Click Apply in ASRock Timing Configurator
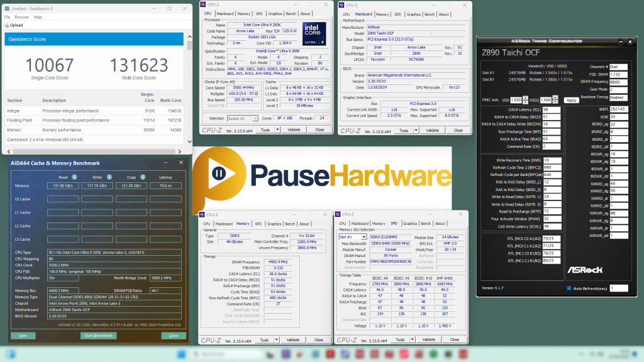 pyautogui.click(x=571, y=100)
